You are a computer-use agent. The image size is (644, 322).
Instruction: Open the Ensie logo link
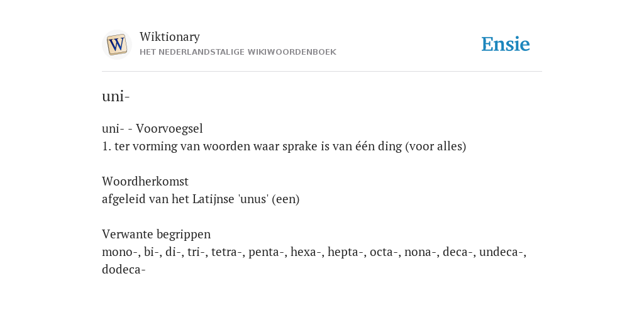pos(506,45)
